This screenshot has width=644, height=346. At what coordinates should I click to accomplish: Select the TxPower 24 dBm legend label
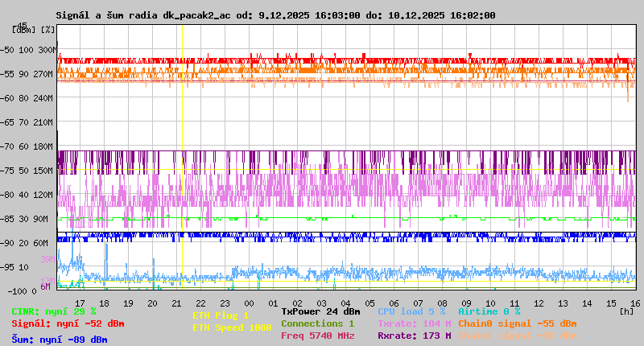(320, 311)
